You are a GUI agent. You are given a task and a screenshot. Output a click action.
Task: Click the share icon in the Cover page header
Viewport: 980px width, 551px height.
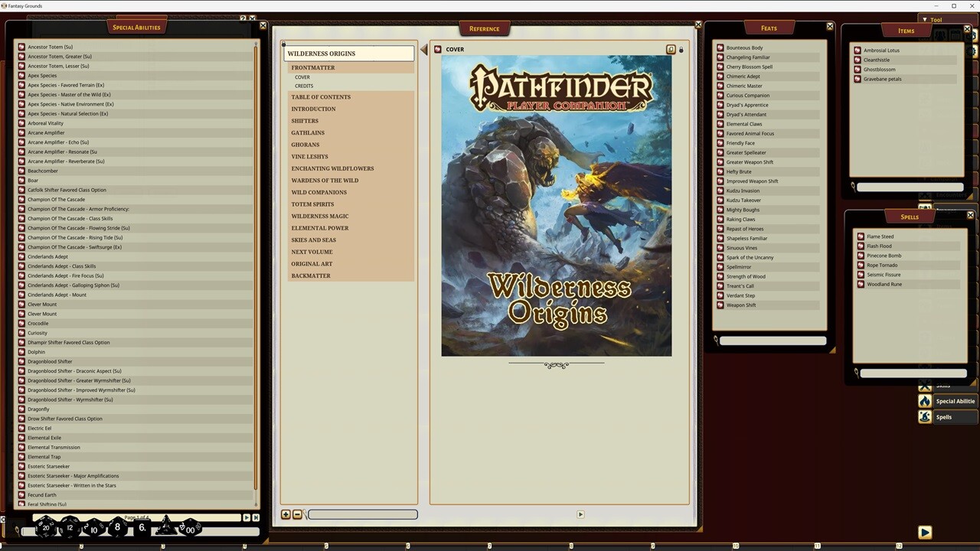671,49
